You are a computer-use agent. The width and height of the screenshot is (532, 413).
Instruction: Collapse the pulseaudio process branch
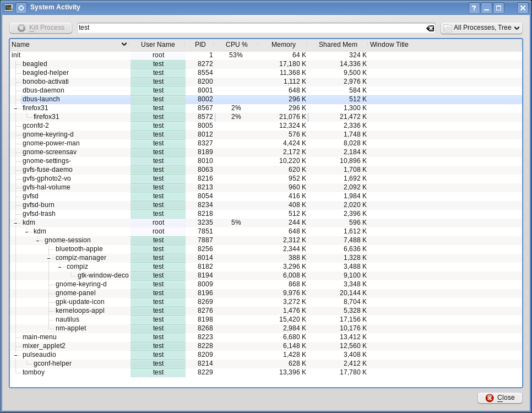pyautogui.click(x=16, y=355)
